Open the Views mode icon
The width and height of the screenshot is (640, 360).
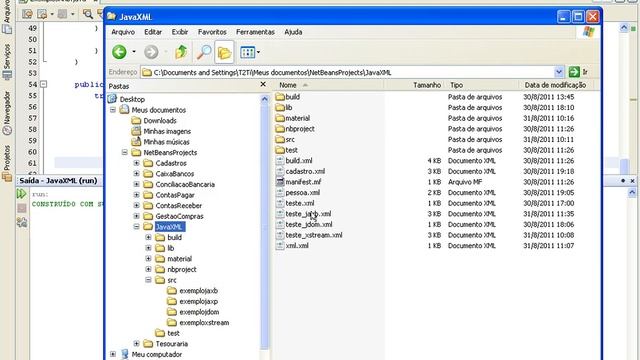click(247, 52)
